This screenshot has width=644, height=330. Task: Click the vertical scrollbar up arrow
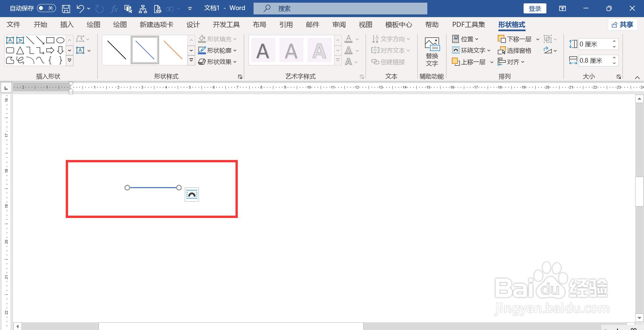(640, 99)
